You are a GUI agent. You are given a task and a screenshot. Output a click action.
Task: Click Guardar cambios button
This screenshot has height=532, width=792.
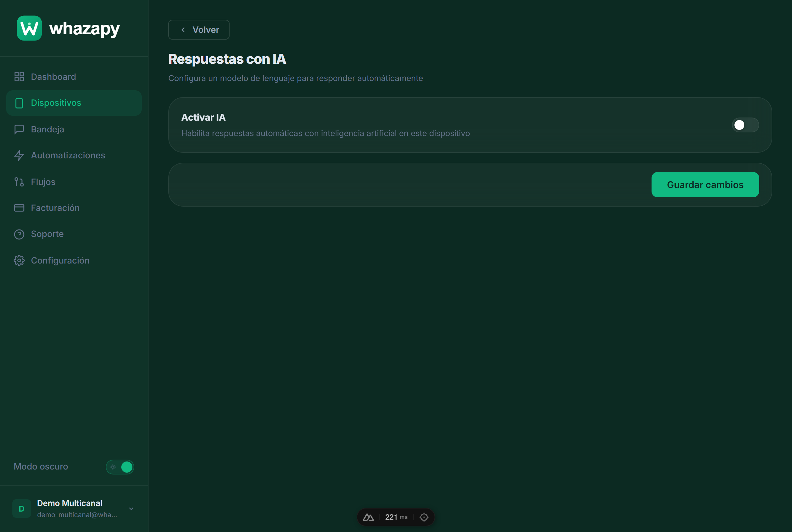705,185
